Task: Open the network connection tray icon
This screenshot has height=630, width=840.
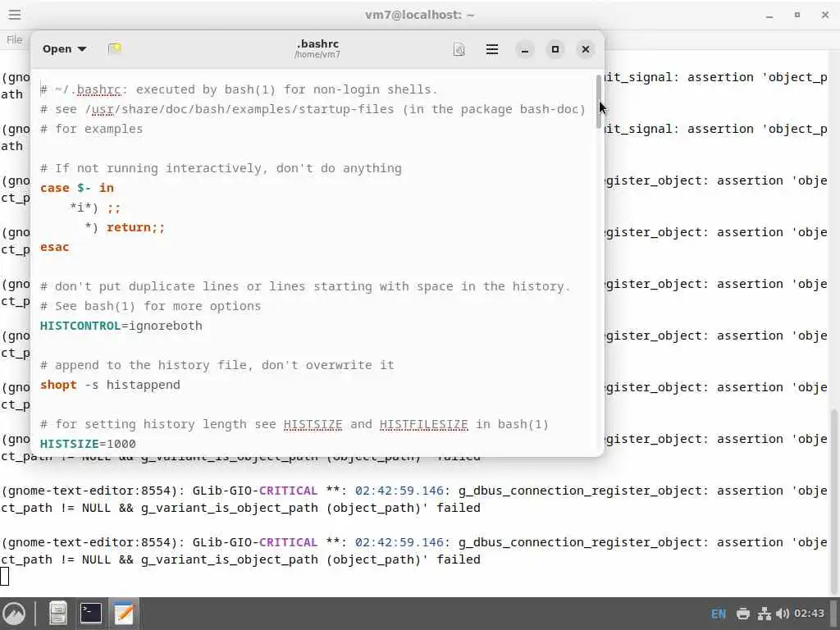Action: 765,614
